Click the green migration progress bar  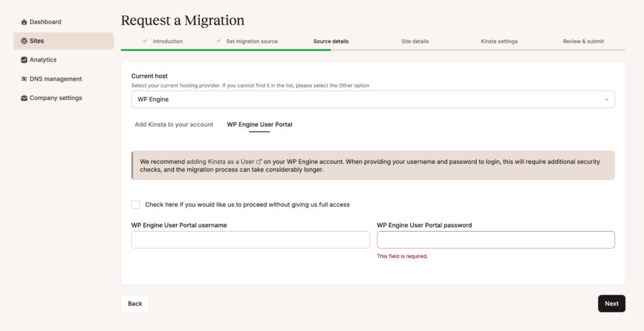[x=226, y=50]
